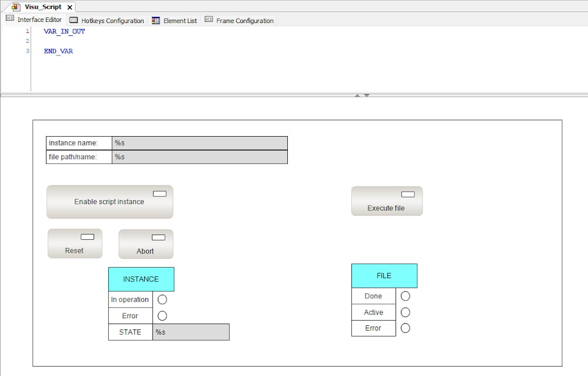
Task: Select the Execute file indicator lamp
Action: coord(408,194)
